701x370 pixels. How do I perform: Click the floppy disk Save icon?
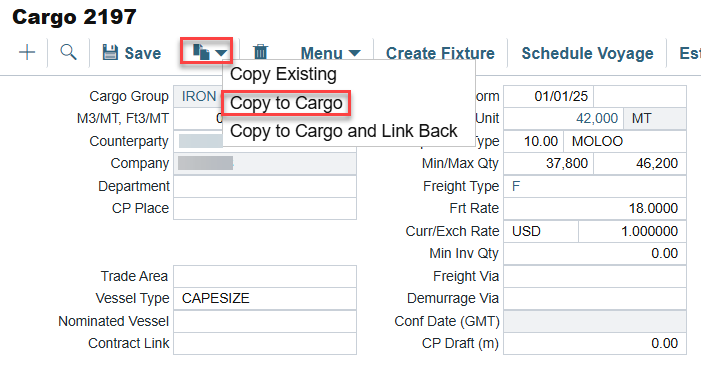pyautogui.click(x=110, y=52)
